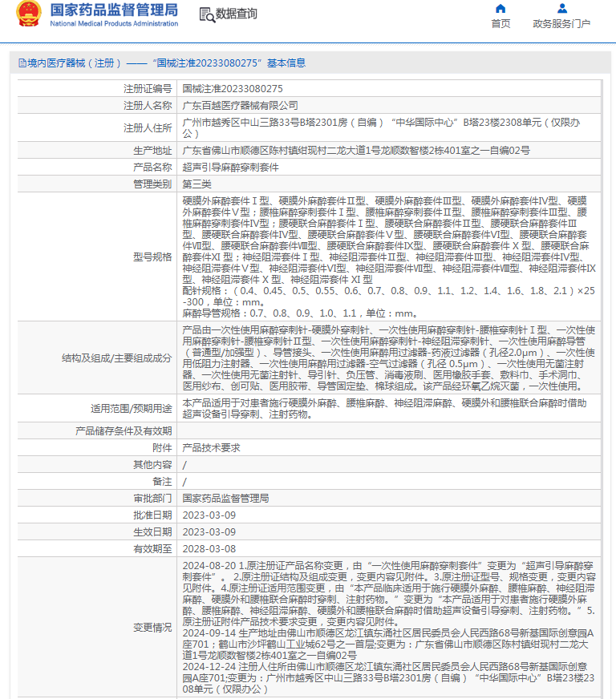Select product name 超声引导麻醉穿刺套件
This screenshot has width=616, height=699.
pos(231,168)
